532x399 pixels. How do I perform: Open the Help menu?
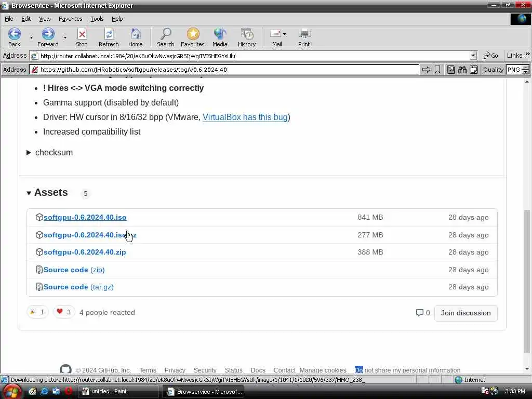(x=117, y=19)
